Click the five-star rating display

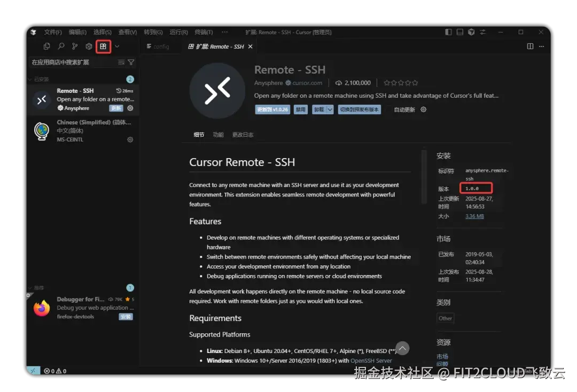click(x=401, y=83)
